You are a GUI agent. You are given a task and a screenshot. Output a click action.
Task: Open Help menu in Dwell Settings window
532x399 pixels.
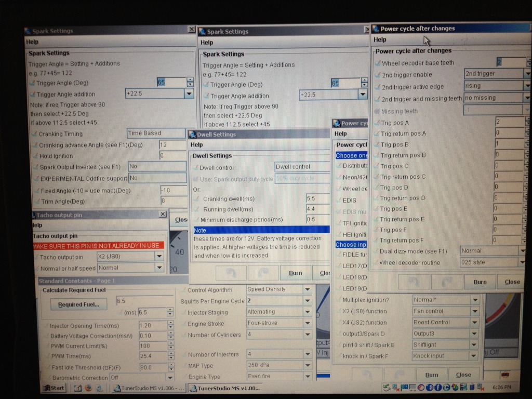pos(196,145)
